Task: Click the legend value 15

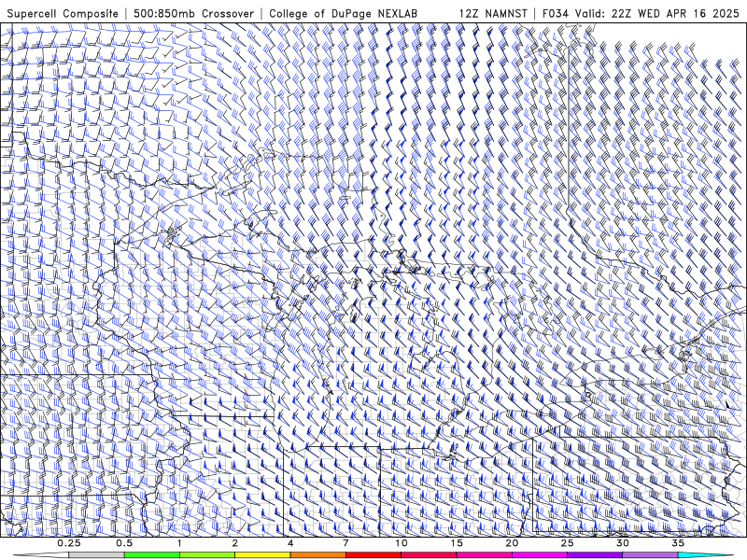Action: tap(457, 543)
